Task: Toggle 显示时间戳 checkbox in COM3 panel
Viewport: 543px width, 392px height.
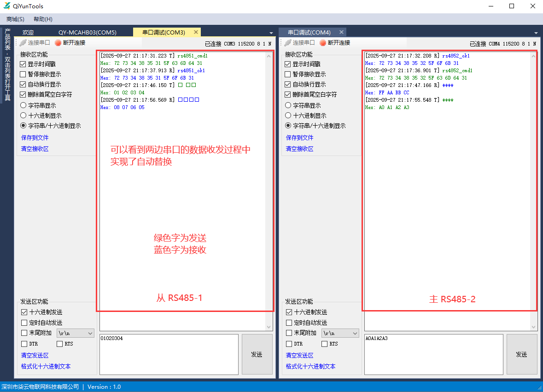Action: click(x=23, y=64)
